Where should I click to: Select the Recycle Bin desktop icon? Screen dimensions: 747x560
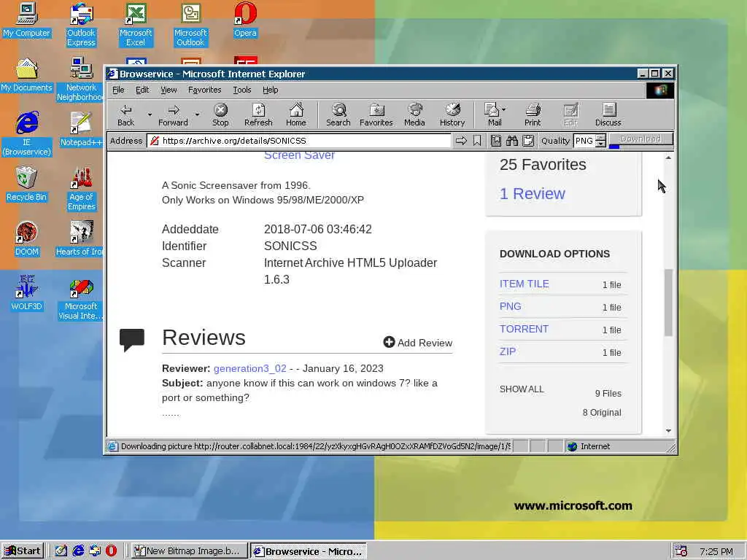point(27,184)
